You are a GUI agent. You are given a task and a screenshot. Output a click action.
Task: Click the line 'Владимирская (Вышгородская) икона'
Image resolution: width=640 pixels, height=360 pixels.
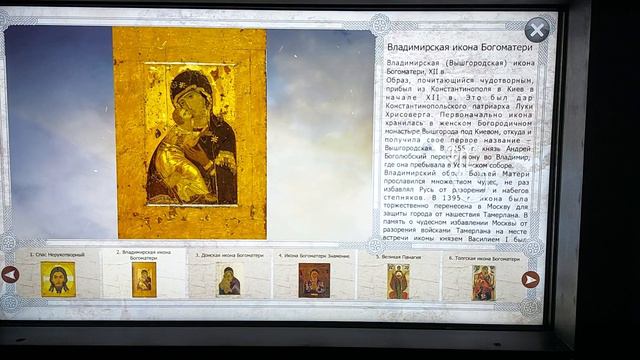[x=460, y=63]
